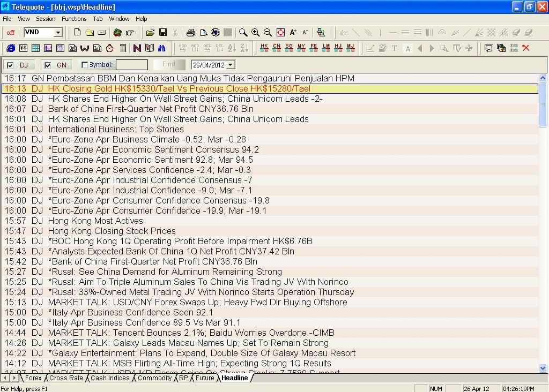Click the red X close icon in toolbar
This screenshot has width=549, height=392.
pos(526,48)
